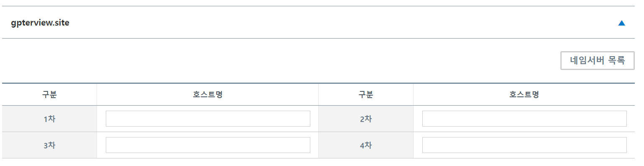Image resolution: width=644 pixels, height=166 pixels.
Task: Collapse the gpterview.site panel with blue triangle
Action: click(621, 23)
